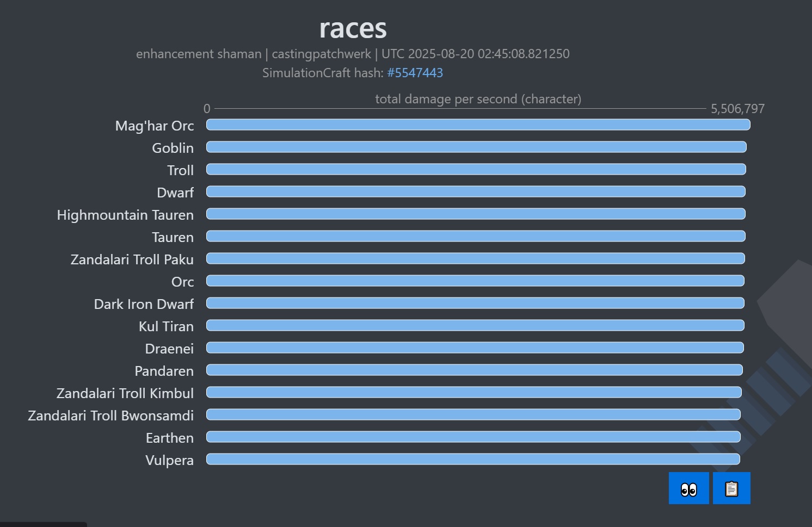This screenshot has width=812, height=527.
Task: Open the SimulationCraft hash #5547443 link
Action: pyautogui.click(x=415, y=73)
